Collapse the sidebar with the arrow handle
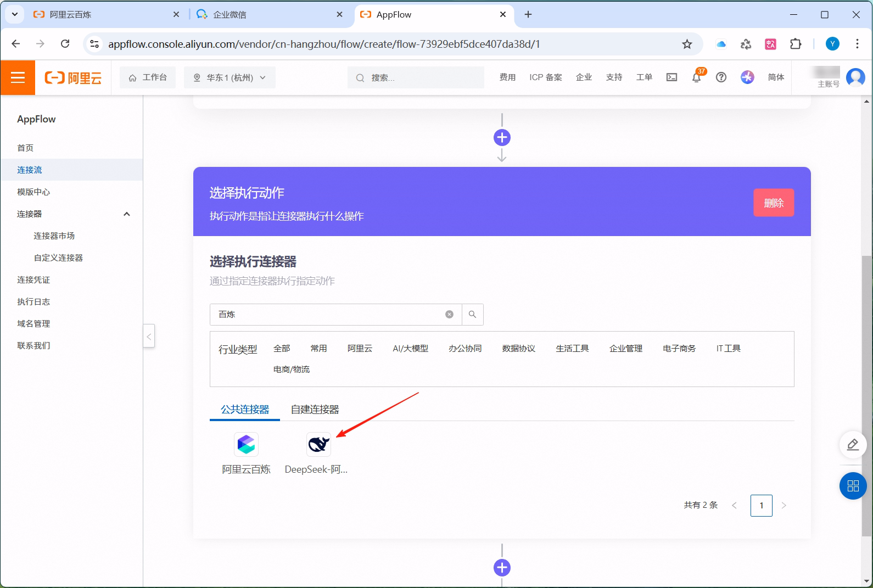 (x=149, y=336)
